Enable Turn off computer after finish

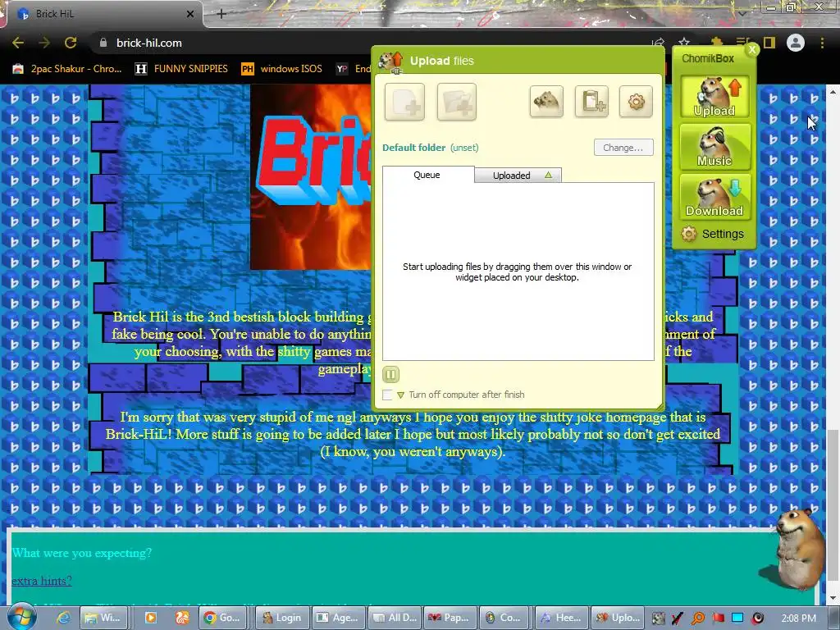[387, 395]
